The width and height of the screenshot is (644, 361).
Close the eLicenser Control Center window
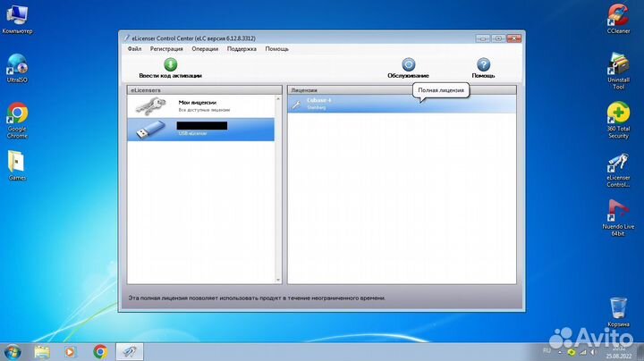pos(513,38)
